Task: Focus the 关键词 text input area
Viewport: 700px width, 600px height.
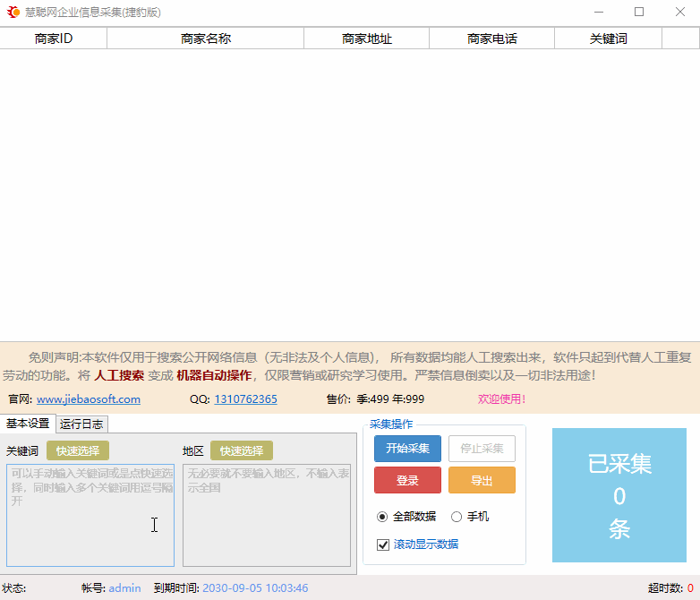Action: (90, 515)
